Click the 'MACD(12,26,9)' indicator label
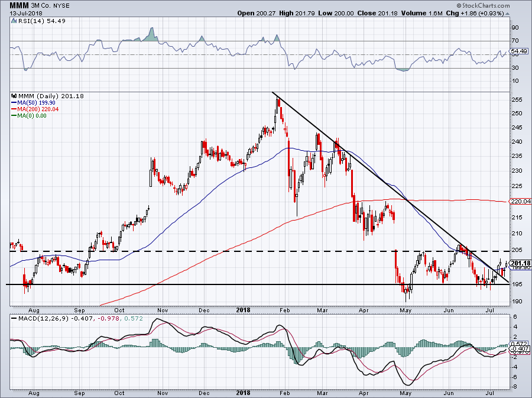Image resolution: width=532 pixels, height=398 pixels. [43, 319]
